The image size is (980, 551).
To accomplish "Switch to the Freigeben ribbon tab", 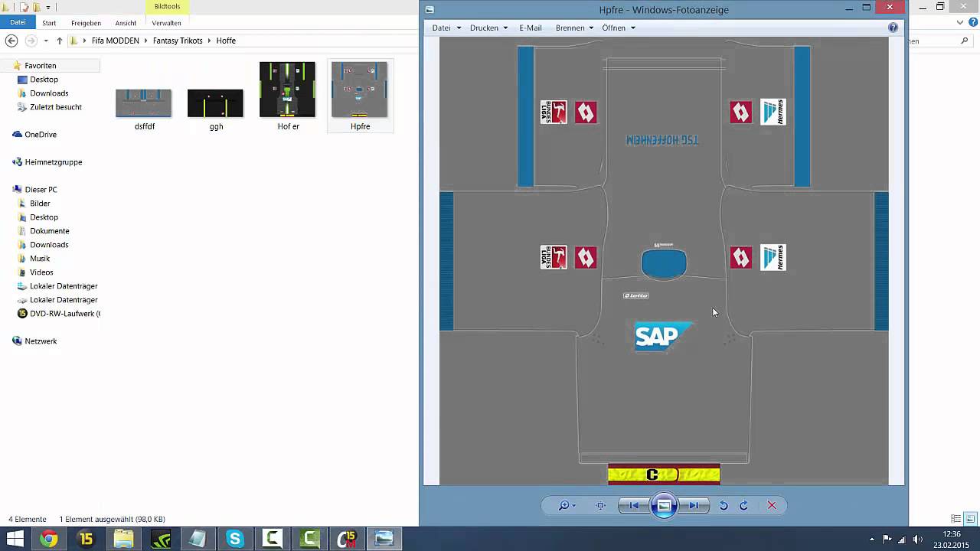I will pos(86,23).
